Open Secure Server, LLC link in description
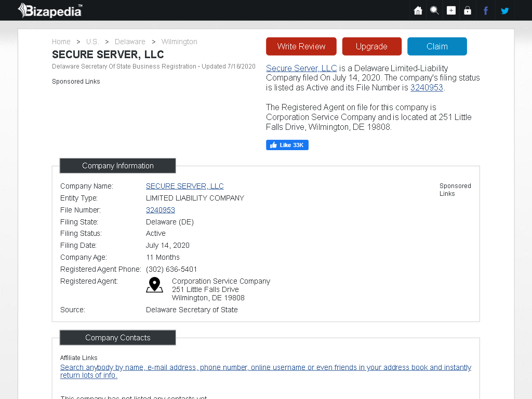 (301, 68)
